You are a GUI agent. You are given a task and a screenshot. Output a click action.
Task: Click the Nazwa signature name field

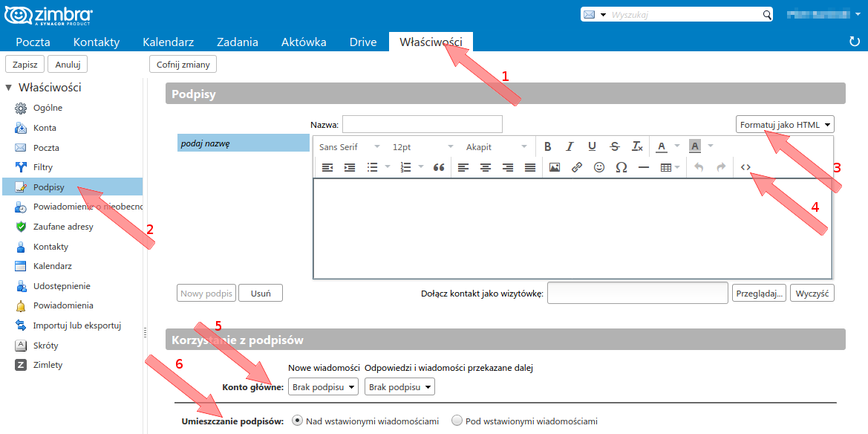[422, 124]
